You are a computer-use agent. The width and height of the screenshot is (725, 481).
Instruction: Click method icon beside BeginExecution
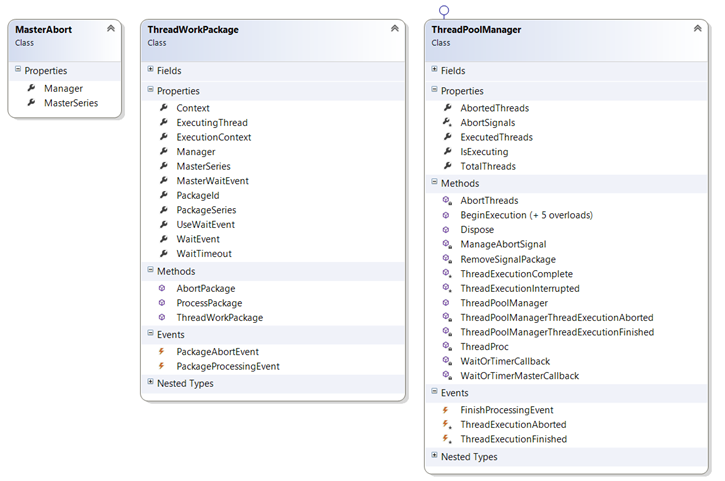click(446, 215)
